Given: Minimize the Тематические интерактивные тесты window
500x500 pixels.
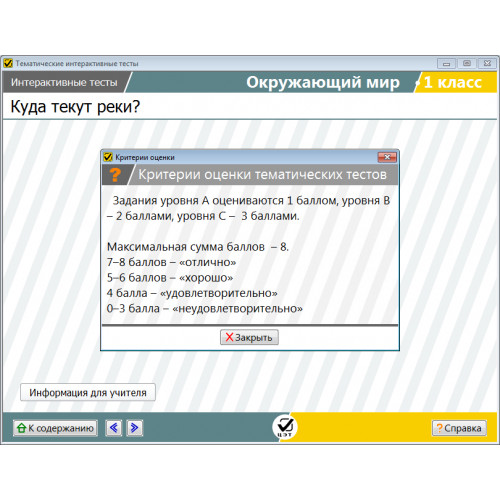Looking at the screenshot, I should pyautogui.click(x=446, y=63).
